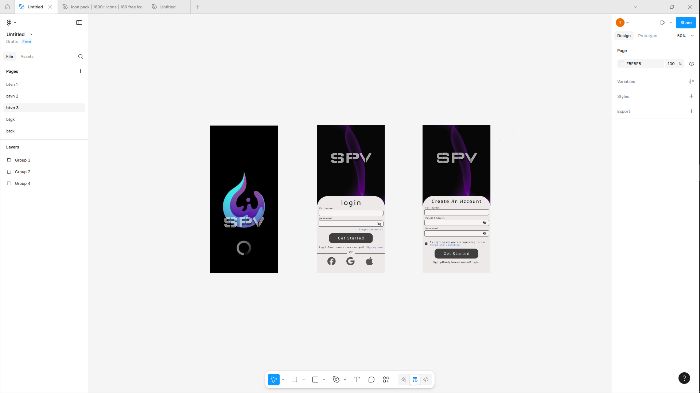Click Get Started button on login screen
The width and height of the screenshot is (700, 393).
[x=350, y=238]
